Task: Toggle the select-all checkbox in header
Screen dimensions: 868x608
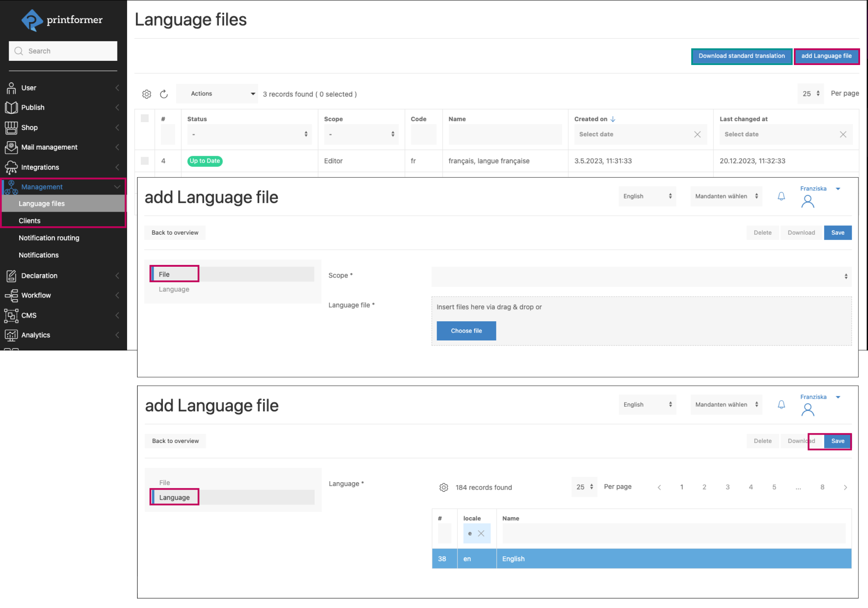Action: (x=145, y=118)
